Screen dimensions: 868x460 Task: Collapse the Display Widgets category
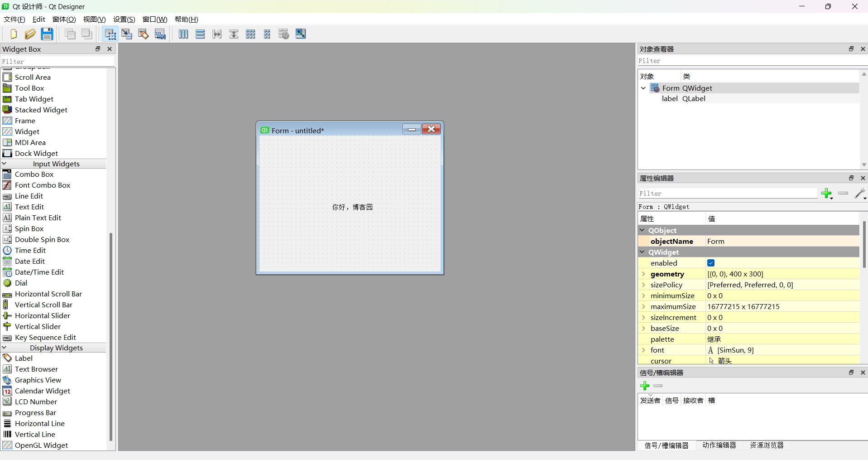tap(5, 348)
